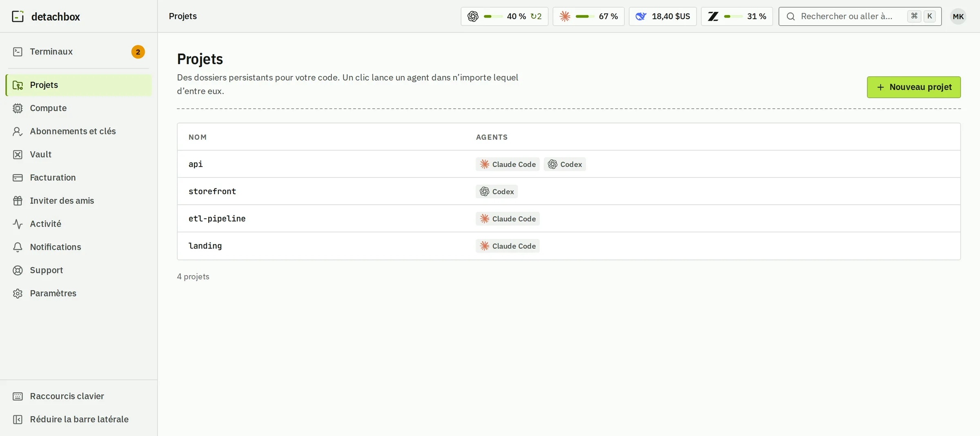Open the api project row
This screenshot has width=980, height=436.
[569, 164]
